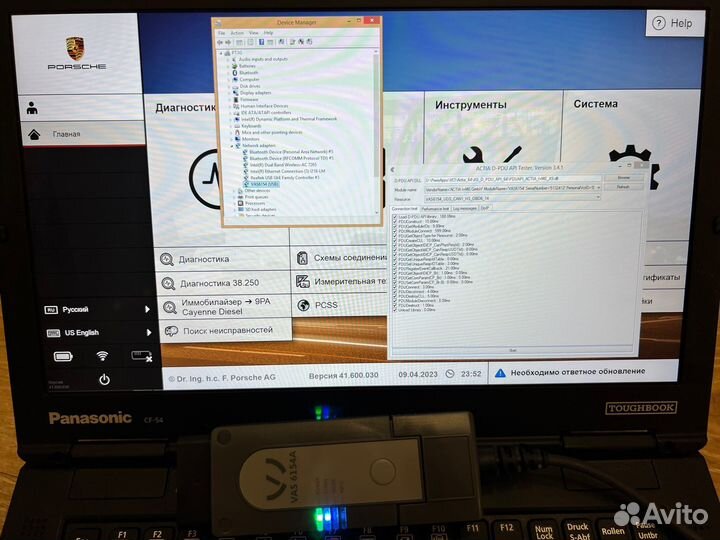
Task: Open Диагностика 38.250 shortcut
Action: pos(217,282)
